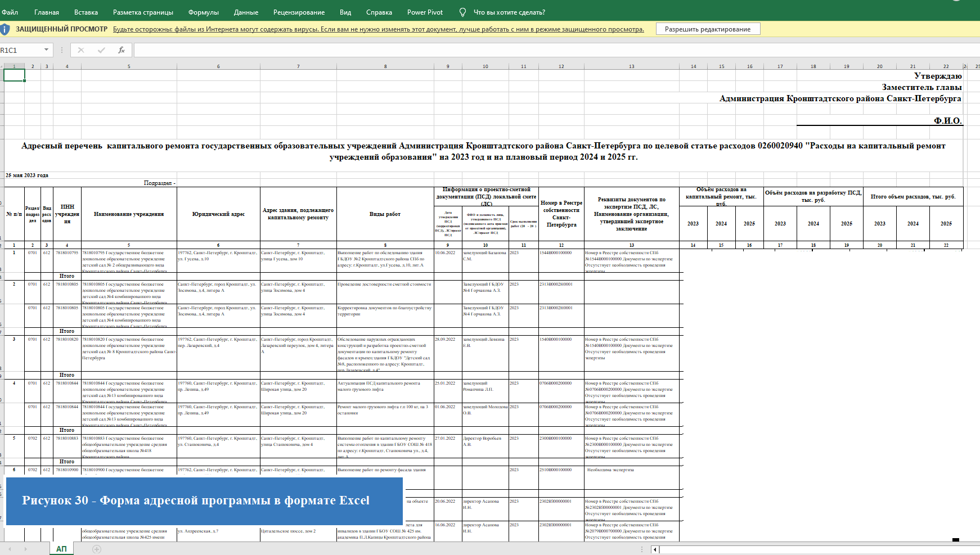Click the lightbulb Tell Me icon

point(462,12)
